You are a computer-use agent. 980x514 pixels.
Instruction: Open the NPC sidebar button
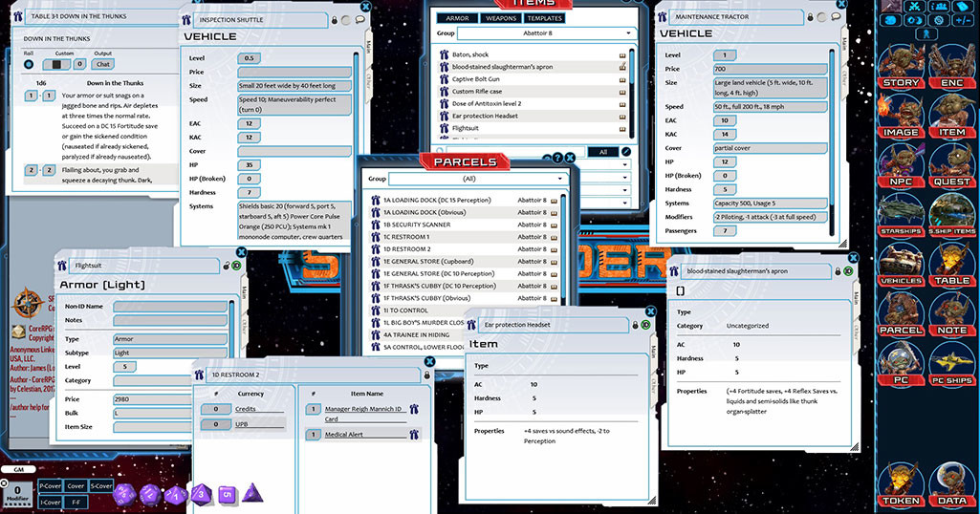coord(901,165)
